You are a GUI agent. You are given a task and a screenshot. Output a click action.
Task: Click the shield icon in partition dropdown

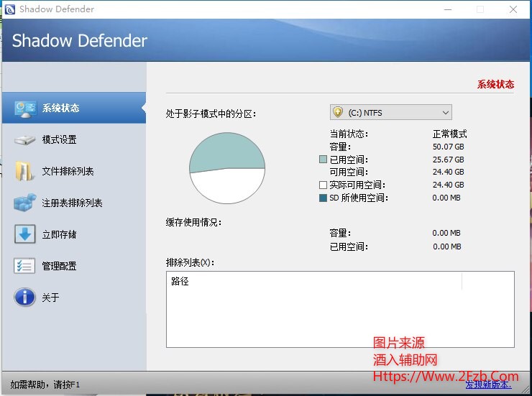tap(338, 112)
